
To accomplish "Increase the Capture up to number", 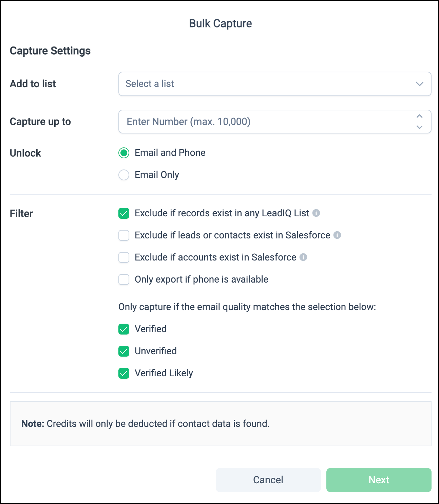I will pyautogui.click(x=420, y=116).
